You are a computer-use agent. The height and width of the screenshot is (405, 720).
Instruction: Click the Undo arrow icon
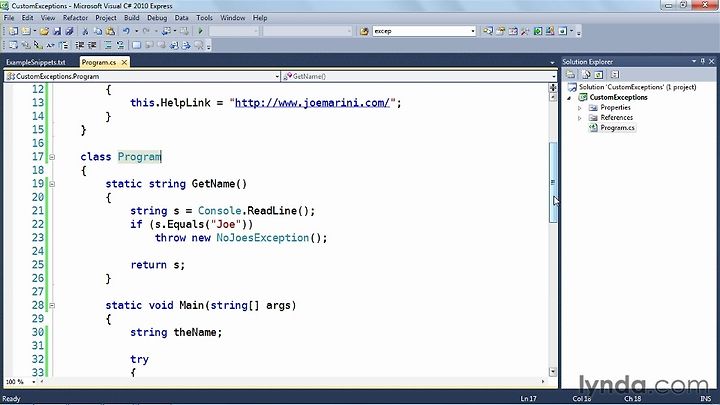(x=126, y=31)
